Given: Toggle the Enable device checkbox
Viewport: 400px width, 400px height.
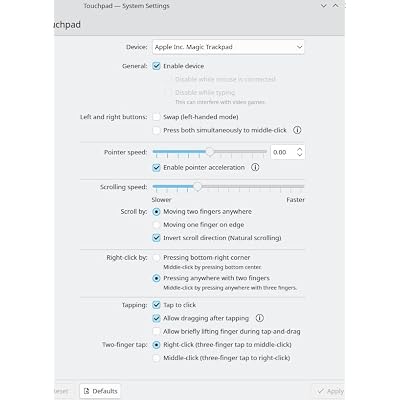Looking at the screenshot, I should 156,66.
